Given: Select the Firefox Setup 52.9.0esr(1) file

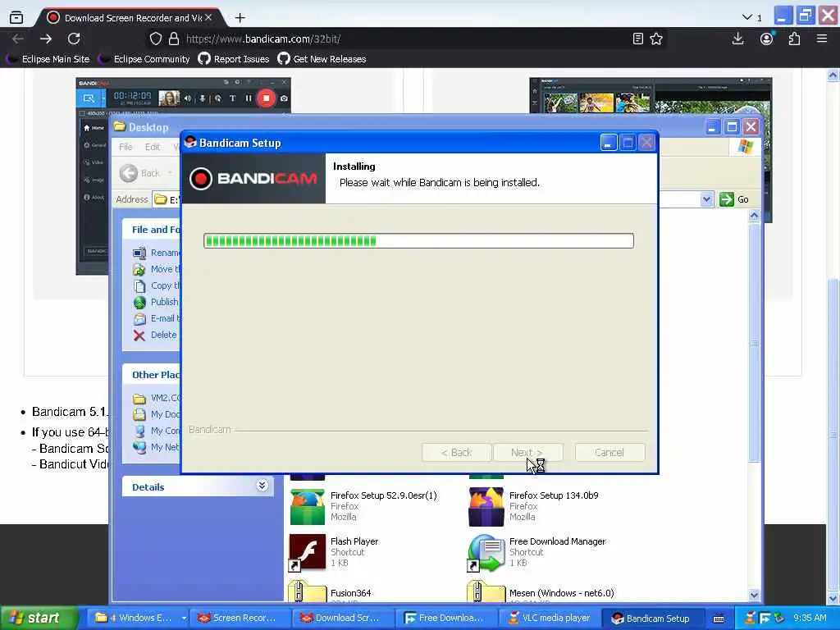Looking at the screenshot, I should (x=363, y=506).
